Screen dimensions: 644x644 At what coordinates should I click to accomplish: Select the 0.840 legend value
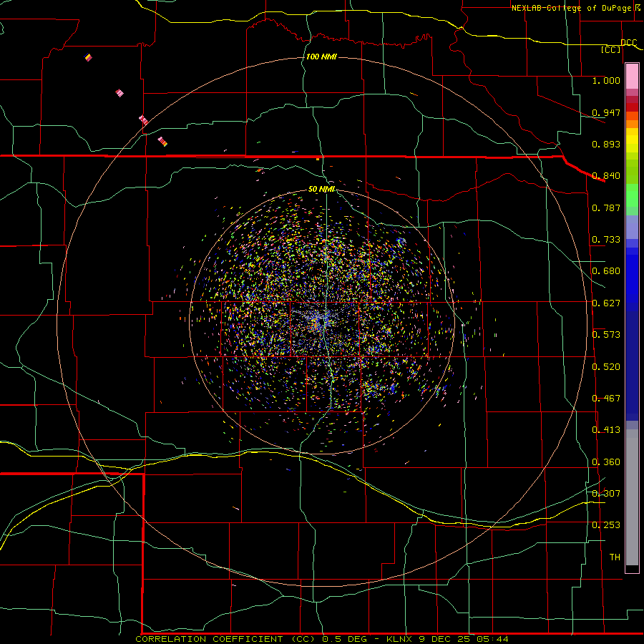coord(606,176)
